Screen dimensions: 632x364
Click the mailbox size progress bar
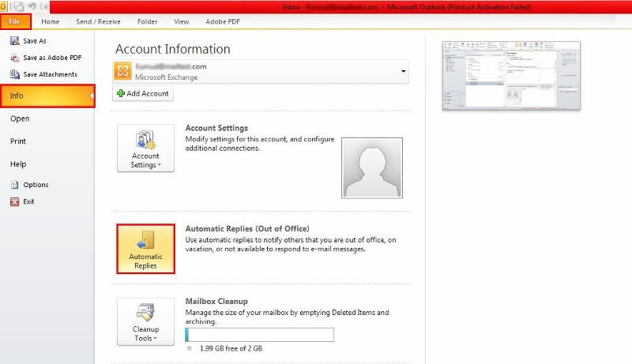click(x=260, y=335)
